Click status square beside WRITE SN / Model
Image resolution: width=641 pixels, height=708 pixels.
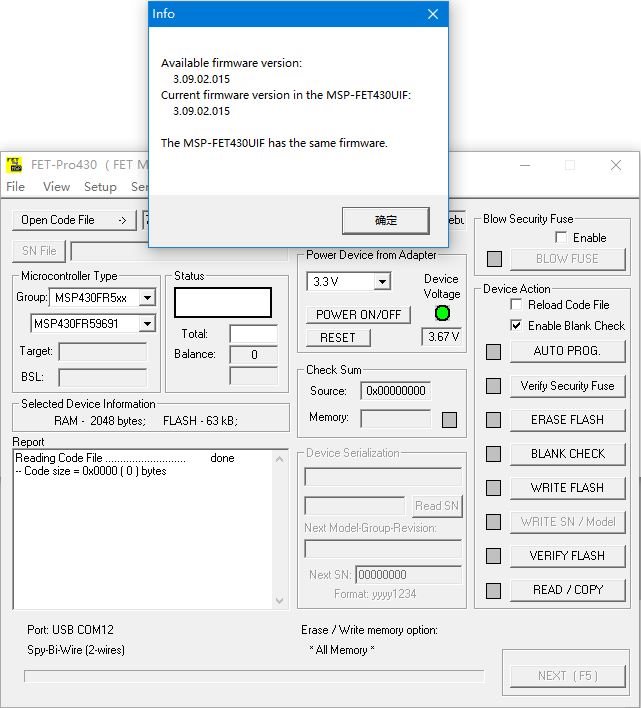tap(493, 522)
